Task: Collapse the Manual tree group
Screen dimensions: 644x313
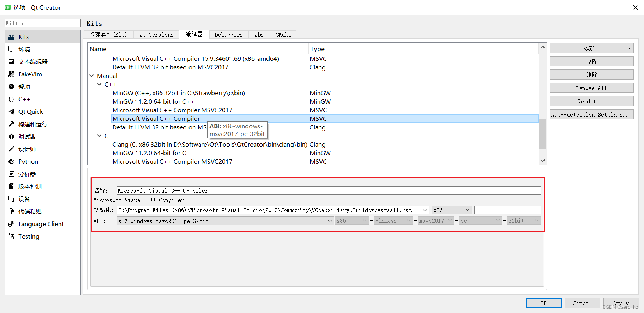Action: pos(92,76)
